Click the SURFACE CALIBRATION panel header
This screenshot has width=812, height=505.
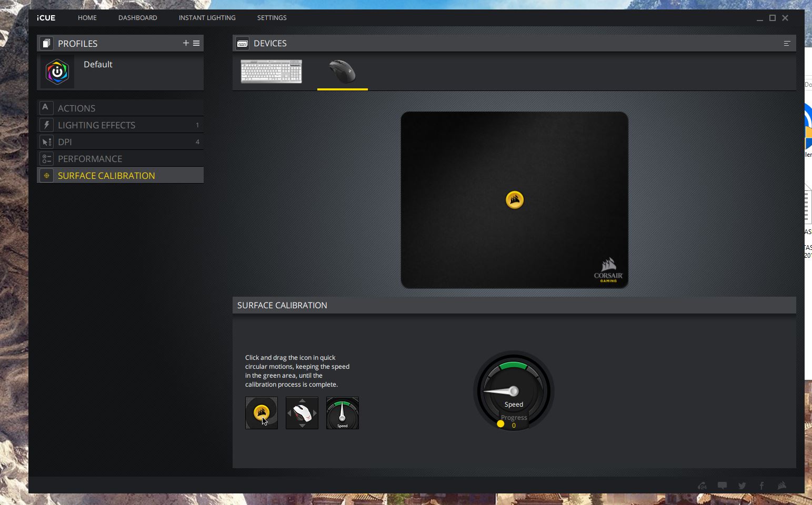(514, 305)
